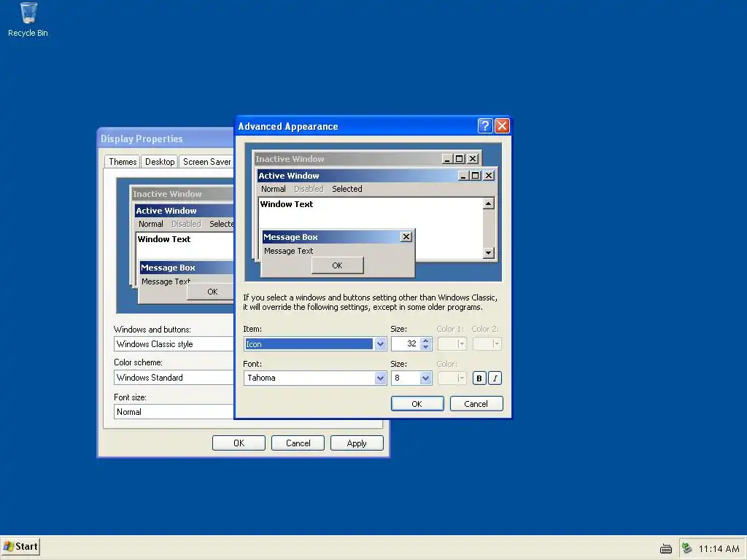Confirm Advanced Appearance with OK

point(417,404)
